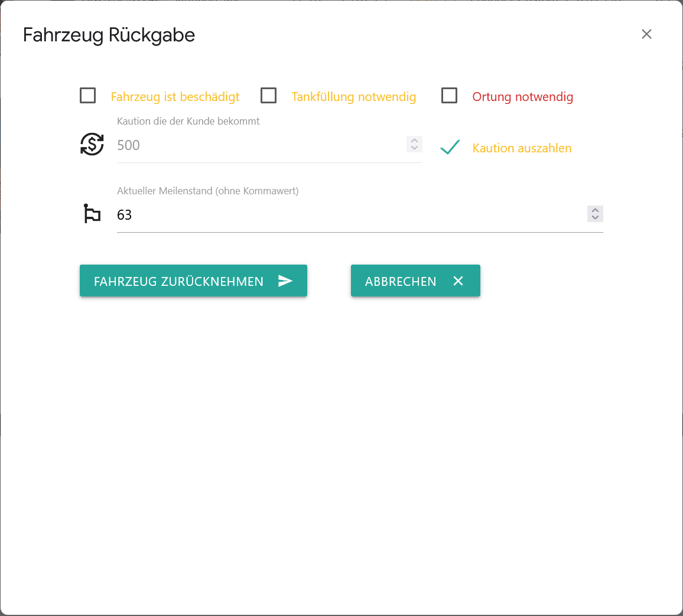This screenshot has height=616, width=683.
Task: Submit with 'Fahrzeug zurücknehmen' button
Action: 193,281
